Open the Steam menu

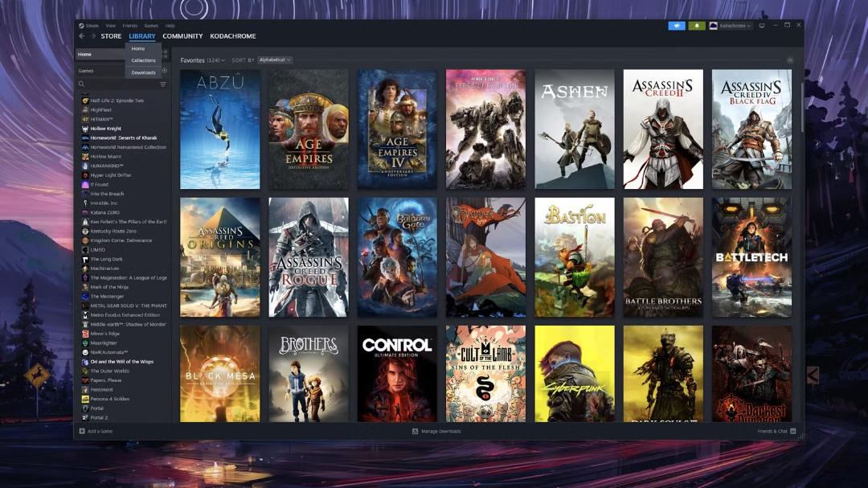87,25
